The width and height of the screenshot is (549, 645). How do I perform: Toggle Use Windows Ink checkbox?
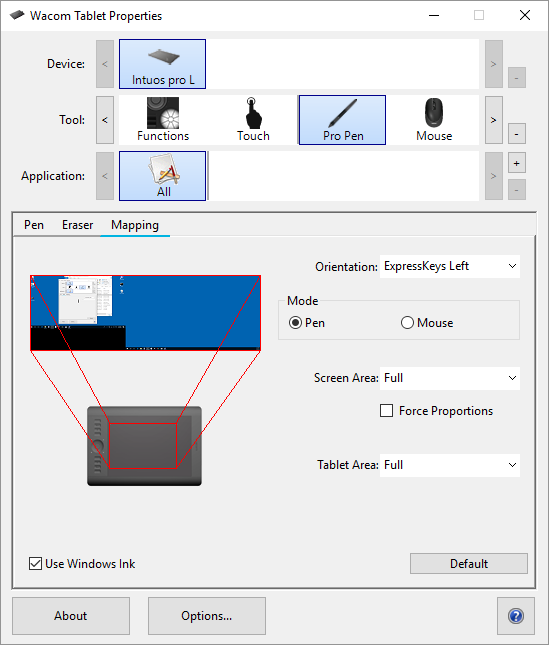click(35, 564)
